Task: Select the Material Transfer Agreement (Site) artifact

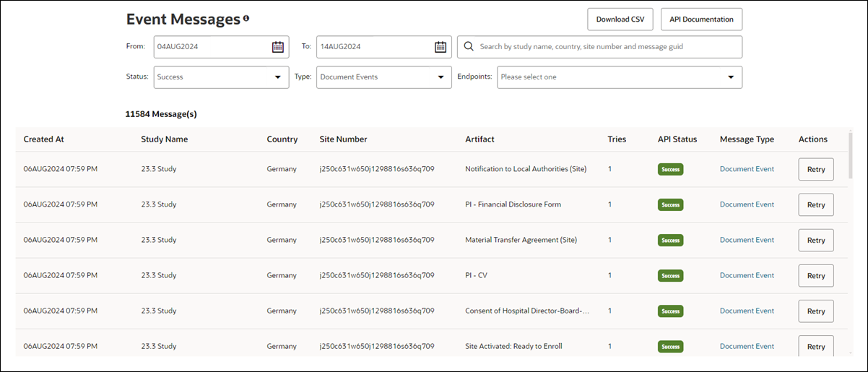Action: click(521, 240)
